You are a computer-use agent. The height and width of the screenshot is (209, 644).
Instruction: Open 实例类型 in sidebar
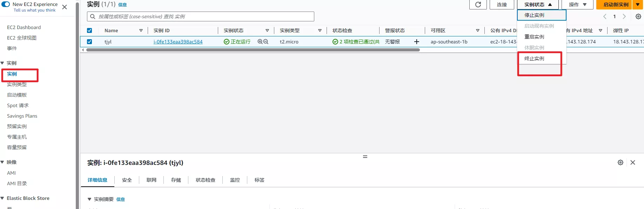click(17, 84)
